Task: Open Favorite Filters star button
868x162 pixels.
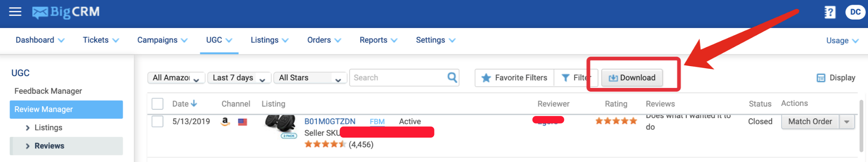Action: (514, 78)
